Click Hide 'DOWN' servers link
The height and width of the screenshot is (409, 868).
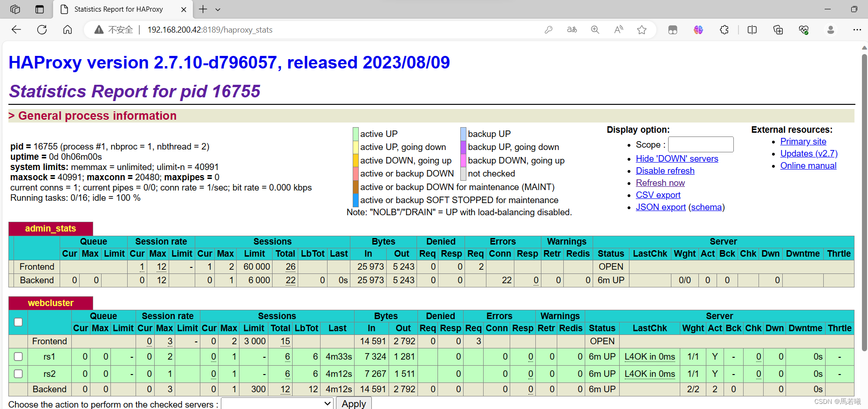click(677, 159)
